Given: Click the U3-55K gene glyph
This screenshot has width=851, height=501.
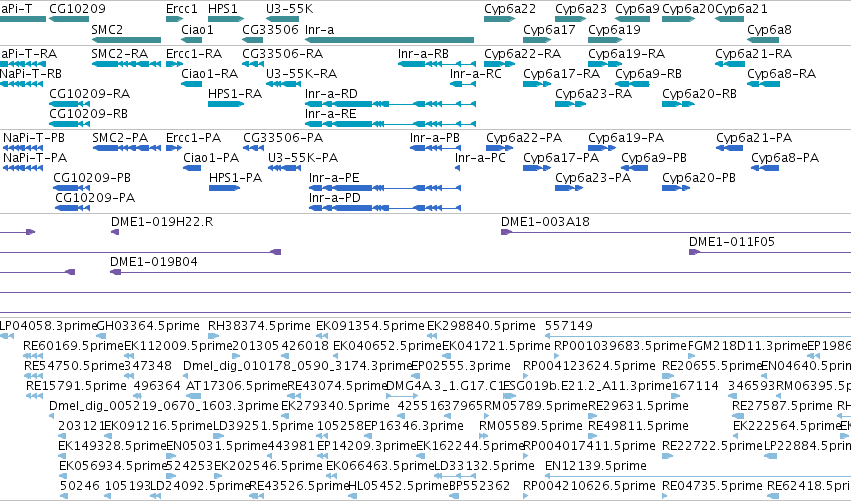Looking at the screenshot, I should 282,19.
